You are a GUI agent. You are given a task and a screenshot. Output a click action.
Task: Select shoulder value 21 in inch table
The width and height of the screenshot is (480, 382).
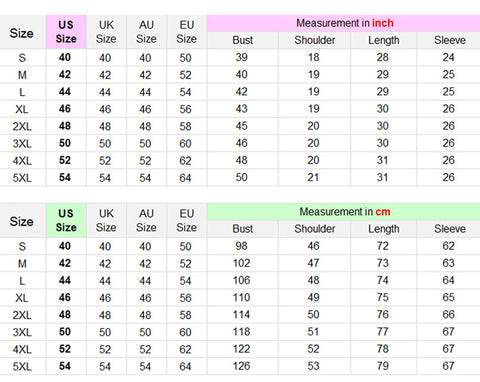click(x=313, y=177)
